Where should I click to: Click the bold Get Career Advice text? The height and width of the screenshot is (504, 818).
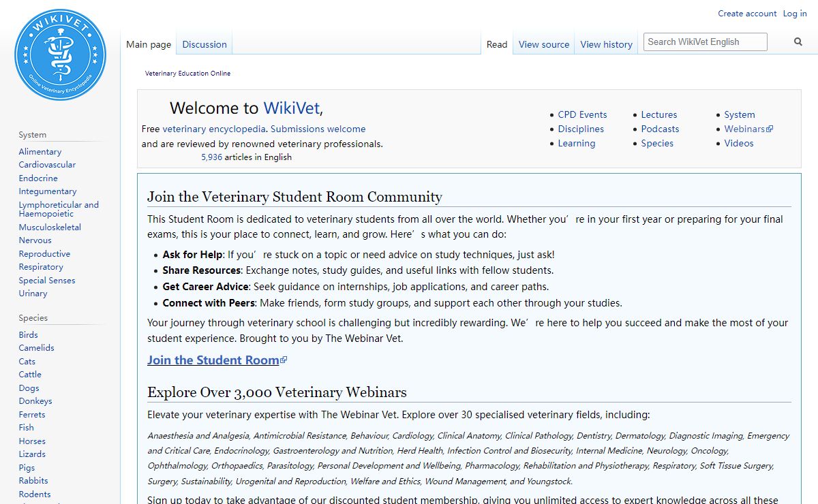point(206,287)
